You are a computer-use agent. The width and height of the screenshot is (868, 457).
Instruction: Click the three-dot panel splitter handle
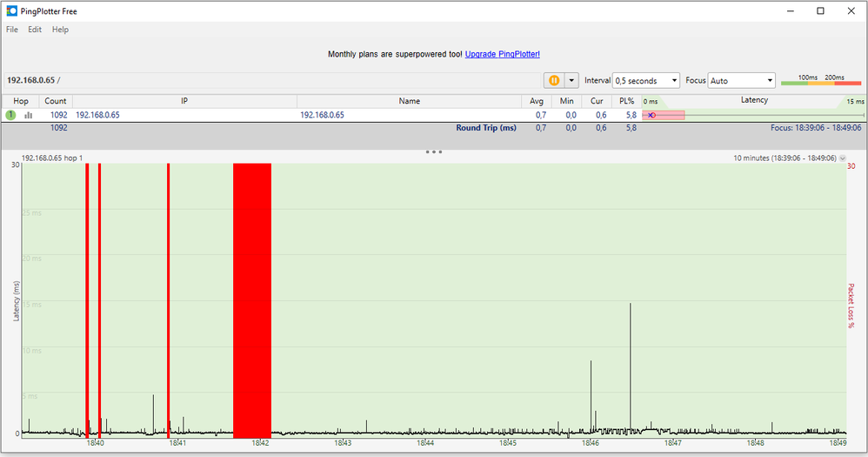(433, 151)
